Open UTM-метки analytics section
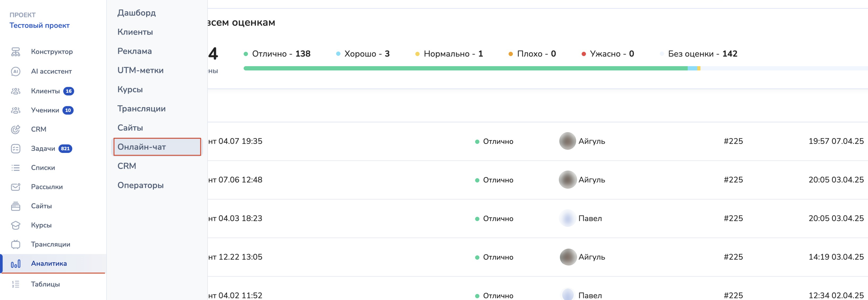 point(140,70)
